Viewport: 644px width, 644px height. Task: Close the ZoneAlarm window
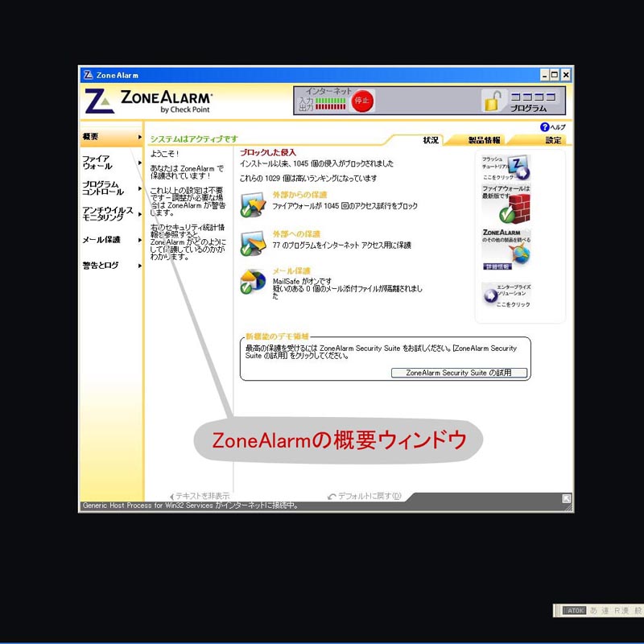(x=566, y=75)
